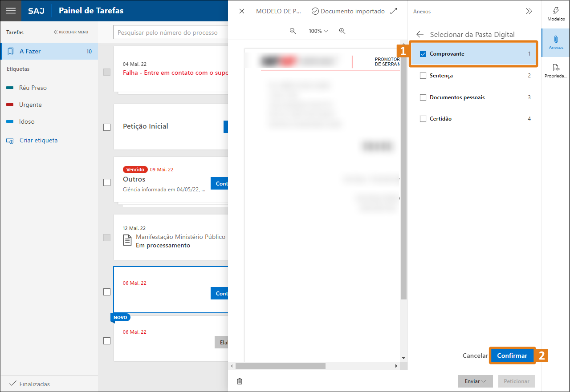Check the Sentença checkbox
Screen dimensions: 570x392
[423, 76]
